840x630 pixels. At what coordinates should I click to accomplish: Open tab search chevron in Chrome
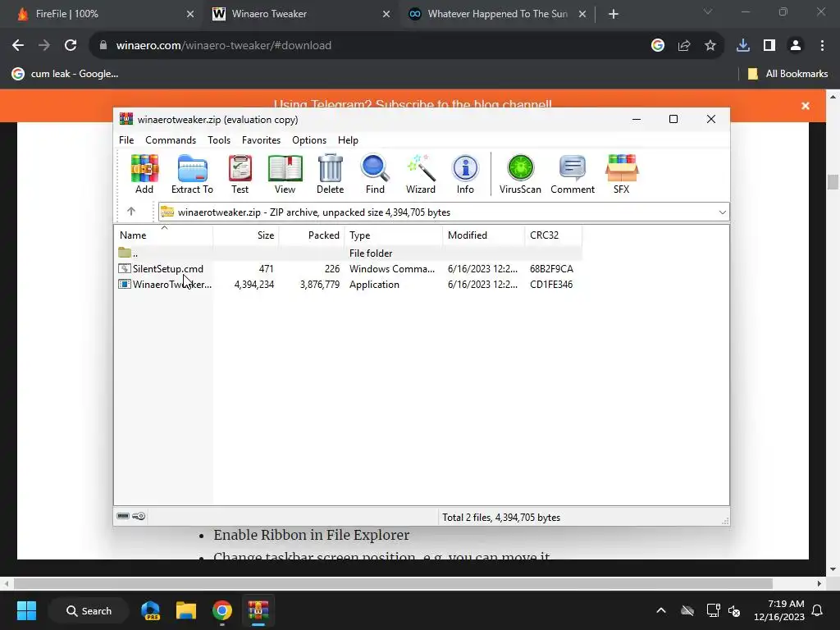(708, 12)
